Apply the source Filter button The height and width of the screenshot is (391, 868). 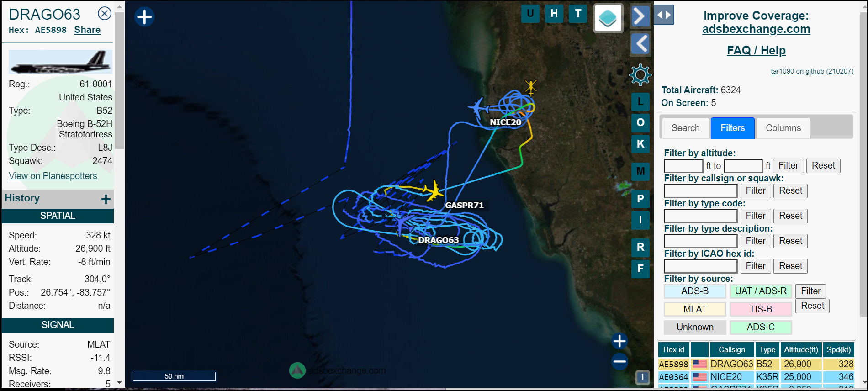point(810,291)
